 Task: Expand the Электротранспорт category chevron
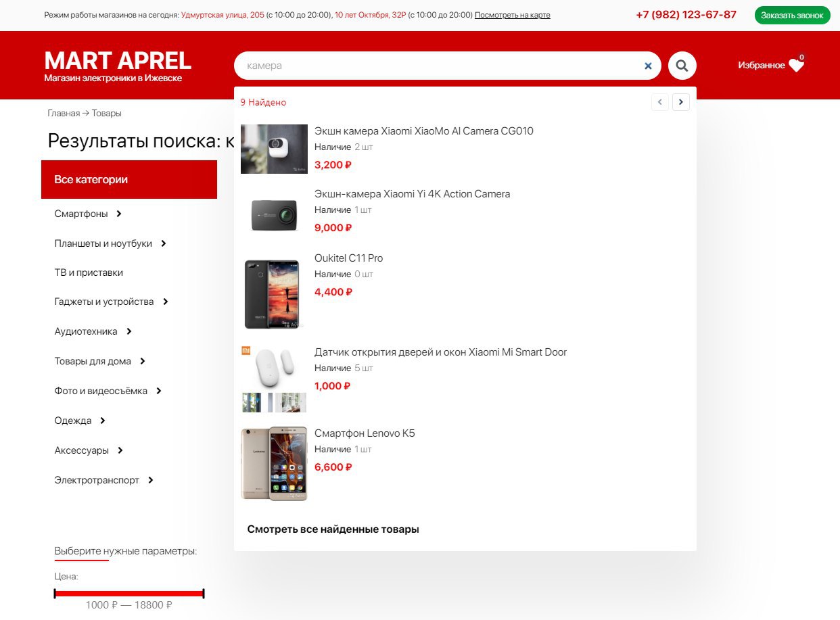pos(151,480)
